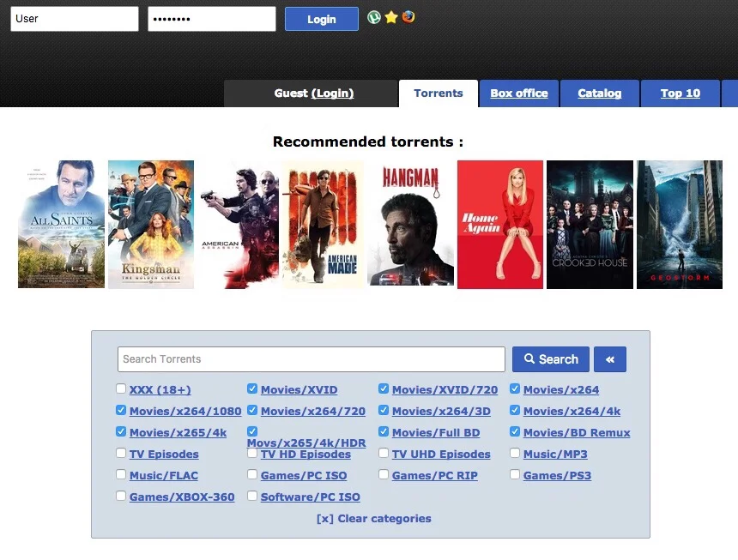Open the Torrents tab

[439, 93]
